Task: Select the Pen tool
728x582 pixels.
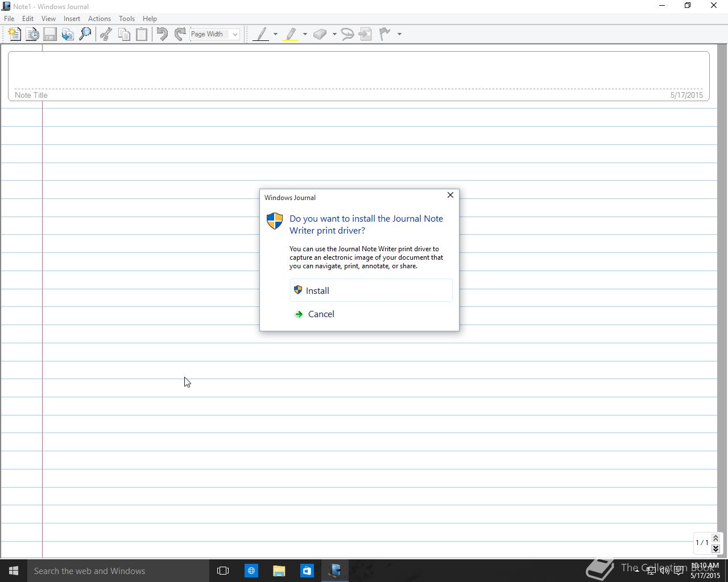Action: (x=261, y=34)
